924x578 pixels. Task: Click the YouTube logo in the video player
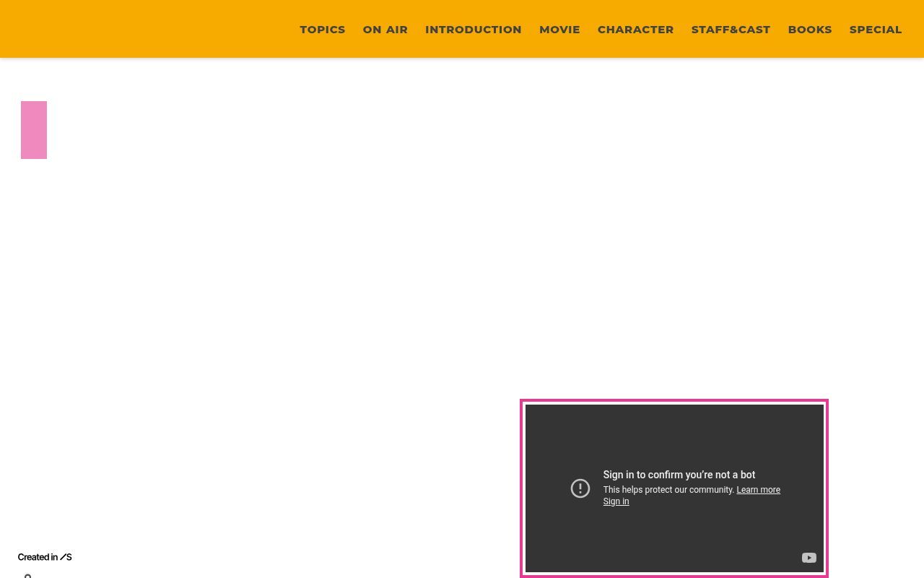tap(808, 558)
